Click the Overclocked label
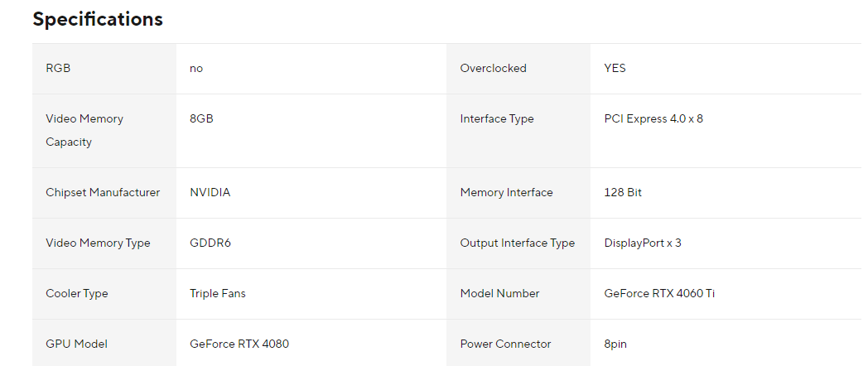The width and height of the screenshot is (868, 366). (493, 69)
